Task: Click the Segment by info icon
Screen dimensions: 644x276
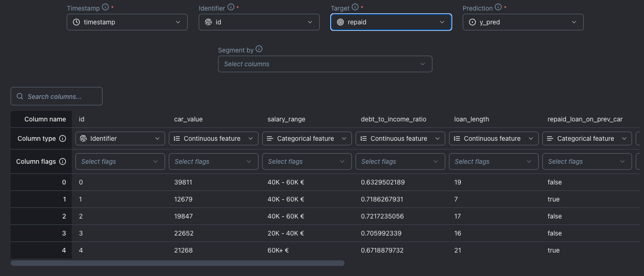Action: 259,49
